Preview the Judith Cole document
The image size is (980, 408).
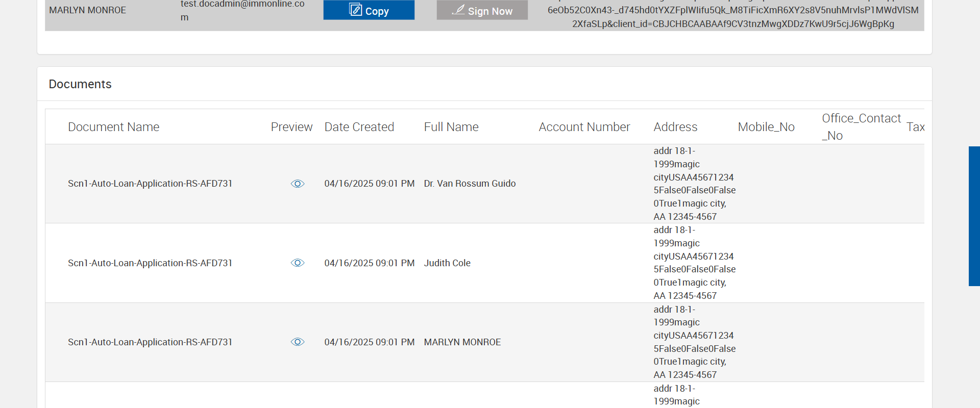[298, 263]
